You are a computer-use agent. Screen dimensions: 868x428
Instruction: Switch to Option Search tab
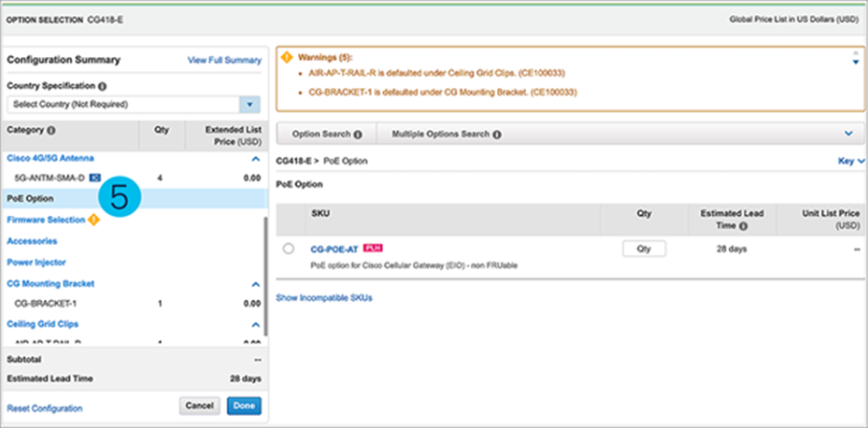coord(327,134)
